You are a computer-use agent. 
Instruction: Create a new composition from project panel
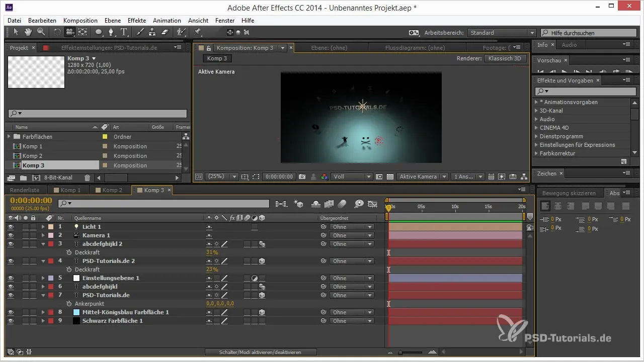point(36,177)
